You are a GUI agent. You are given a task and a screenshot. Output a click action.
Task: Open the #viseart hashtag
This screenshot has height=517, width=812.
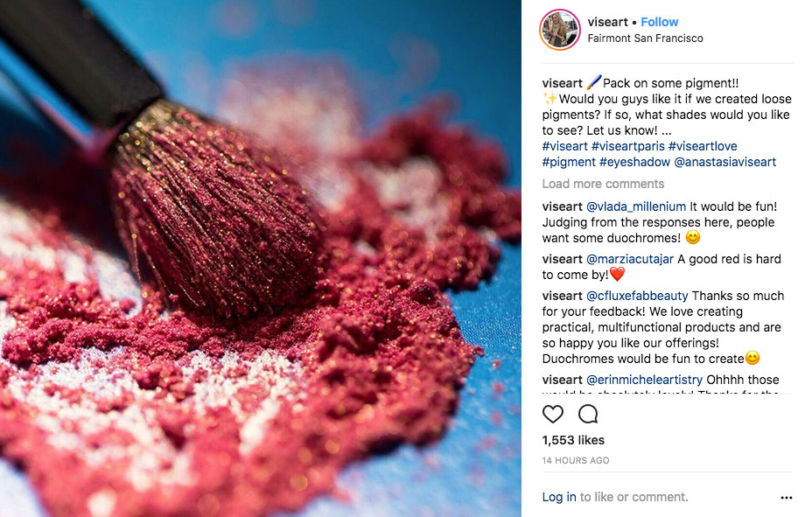[565, 146]
